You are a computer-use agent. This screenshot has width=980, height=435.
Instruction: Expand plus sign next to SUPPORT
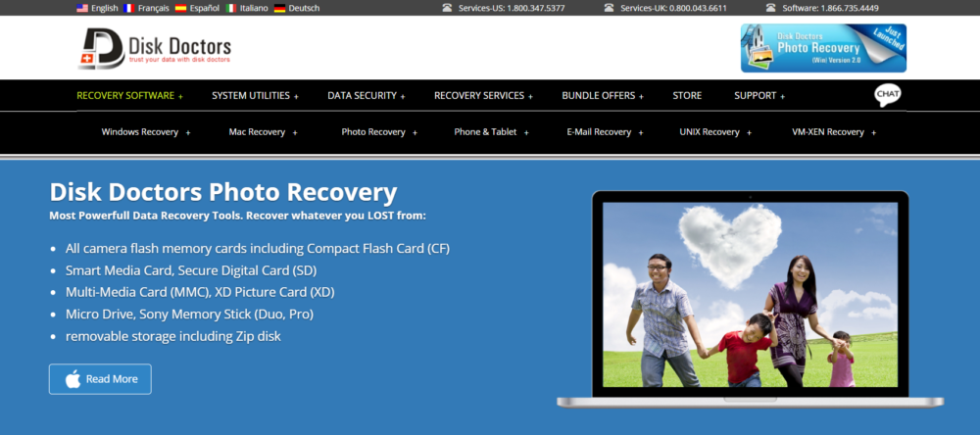782,97
